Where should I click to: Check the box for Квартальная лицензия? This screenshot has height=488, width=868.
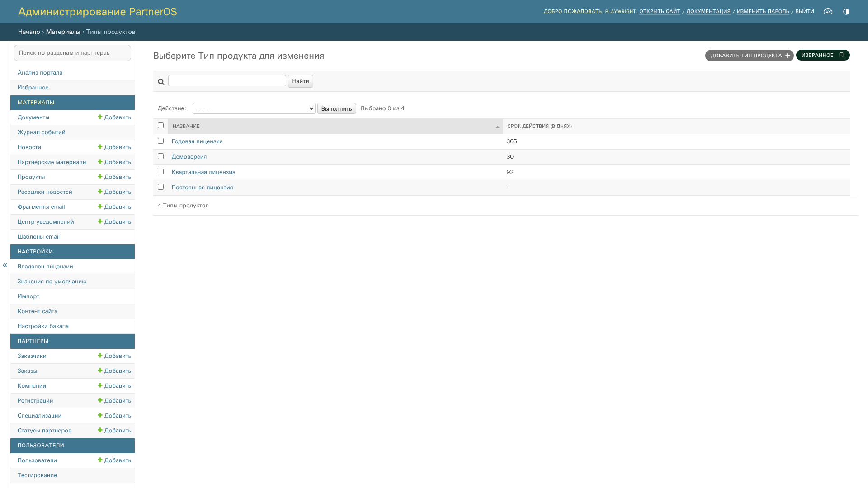[x=160, y=172]
